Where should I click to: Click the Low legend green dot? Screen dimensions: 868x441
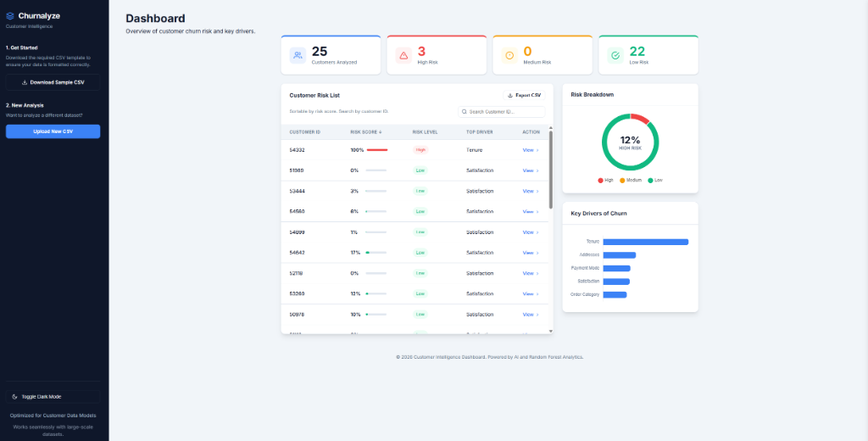point(650,181)
